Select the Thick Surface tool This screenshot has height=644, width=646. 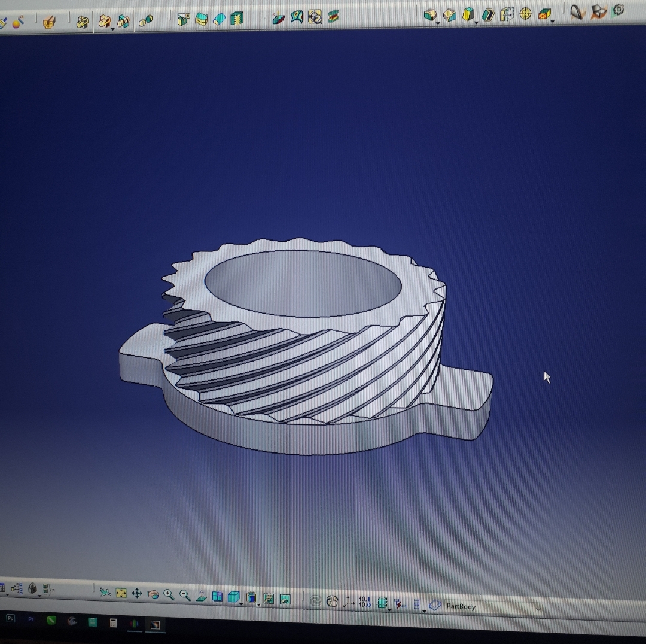click(201, 19)
